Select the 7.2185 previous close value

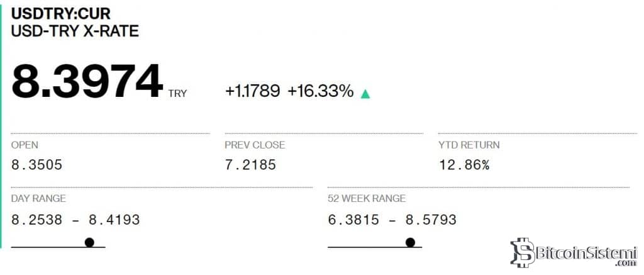coord(250,165)
